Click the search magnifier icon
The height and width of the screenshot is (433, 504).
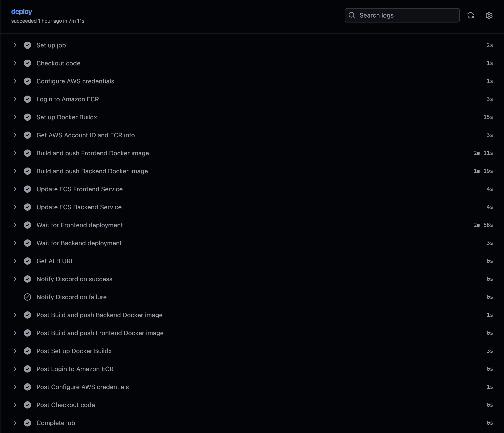(352, 15)
